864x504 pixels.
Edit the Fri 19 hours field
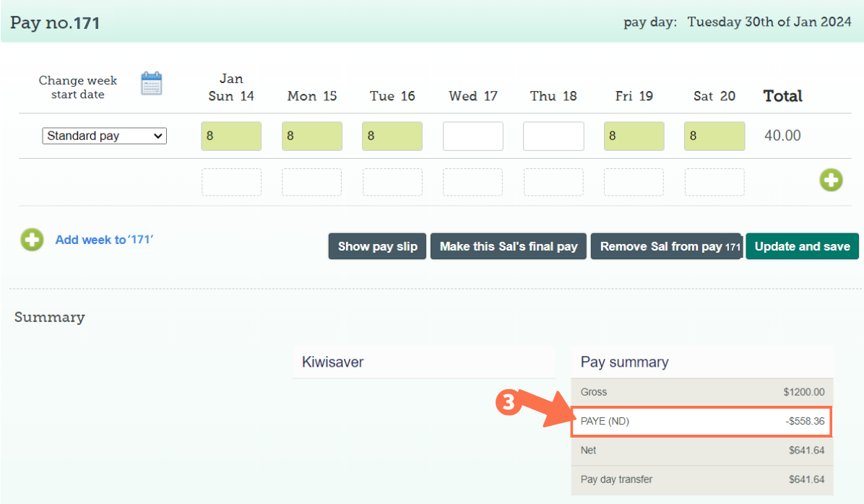click(x=634, y=136)
